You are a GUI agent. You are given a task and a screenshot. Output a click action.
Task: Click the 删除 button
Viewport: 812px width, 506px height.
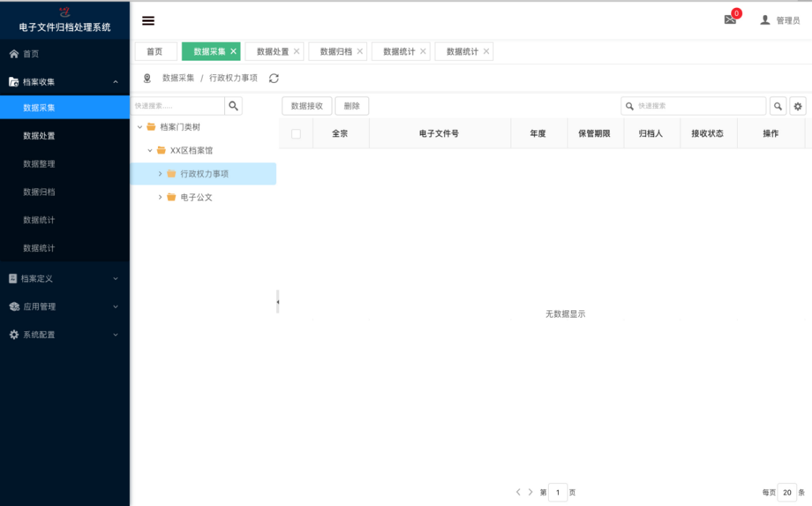[351, 105]
